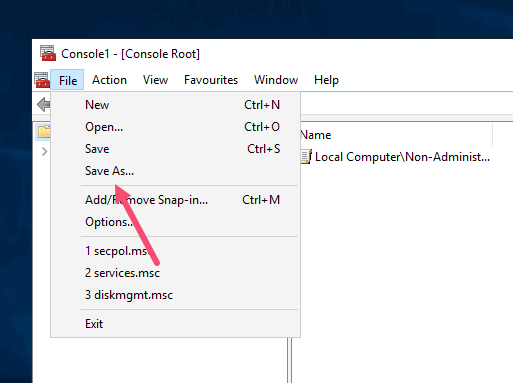This screenshot has height=383, width=513.
Task: Expand the tree node chevron under Console Root
Action: 44,152
